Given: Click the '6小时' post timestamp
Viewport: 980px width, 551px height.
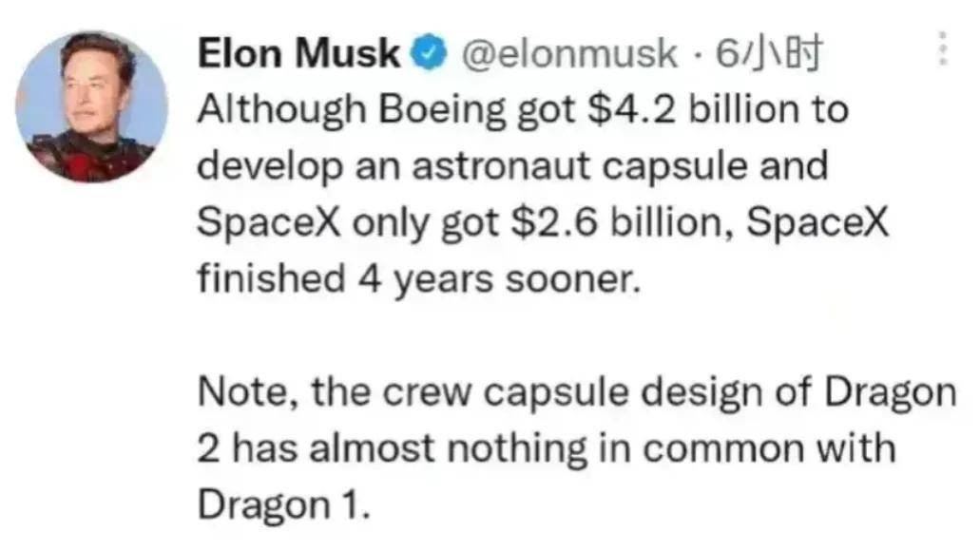Looking at the screenshot, I should [769, 54].
